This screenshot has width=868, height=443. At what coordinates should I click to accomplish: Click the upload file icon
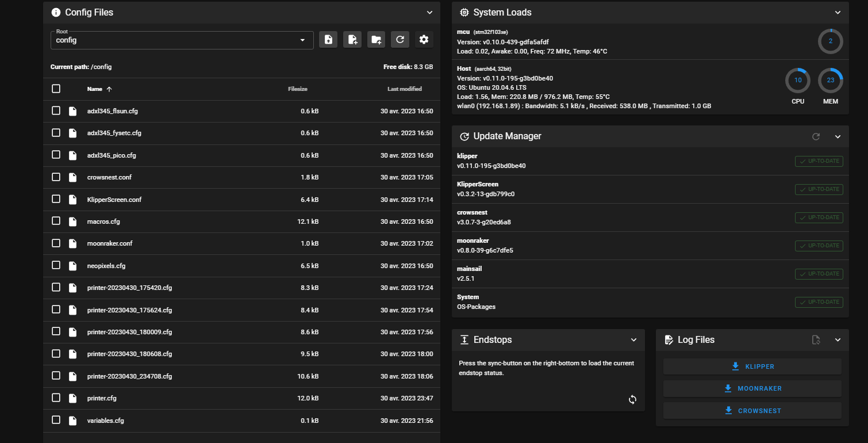(328, 40)
